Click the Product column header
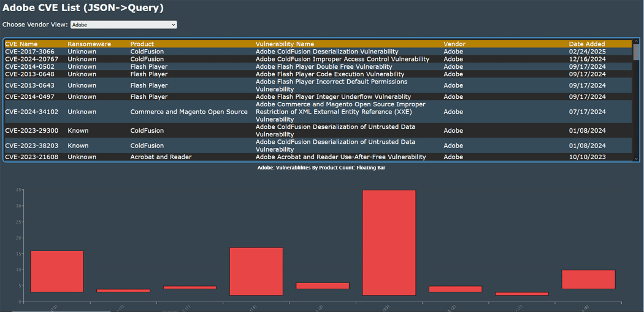This screenshot has height=312, width=644. pos(142,44)
